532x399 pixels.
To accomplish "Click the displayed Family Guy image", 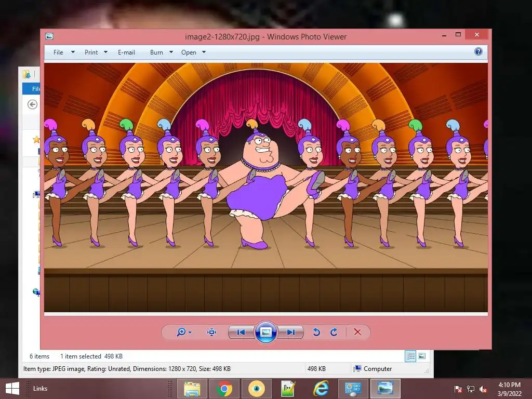I will (x=265, y=188).
